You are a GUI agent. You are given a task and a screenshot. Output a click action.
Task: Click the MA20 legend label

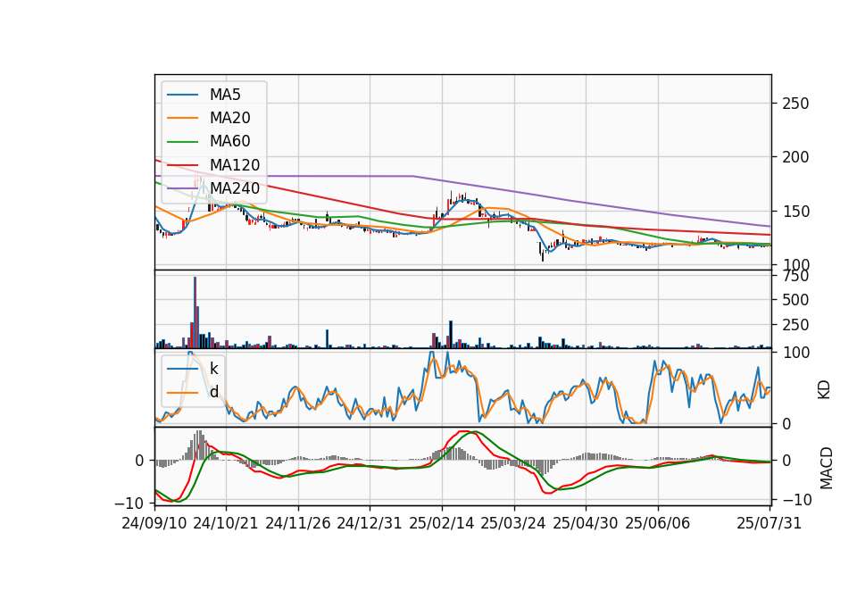[x=229, y=118]
